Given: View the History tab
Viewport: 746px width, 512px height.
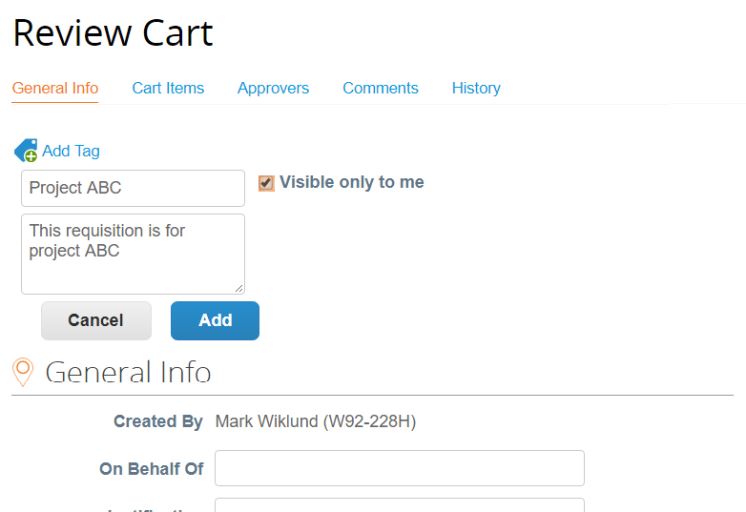Looking at the screenshot, I should point(476,88).
